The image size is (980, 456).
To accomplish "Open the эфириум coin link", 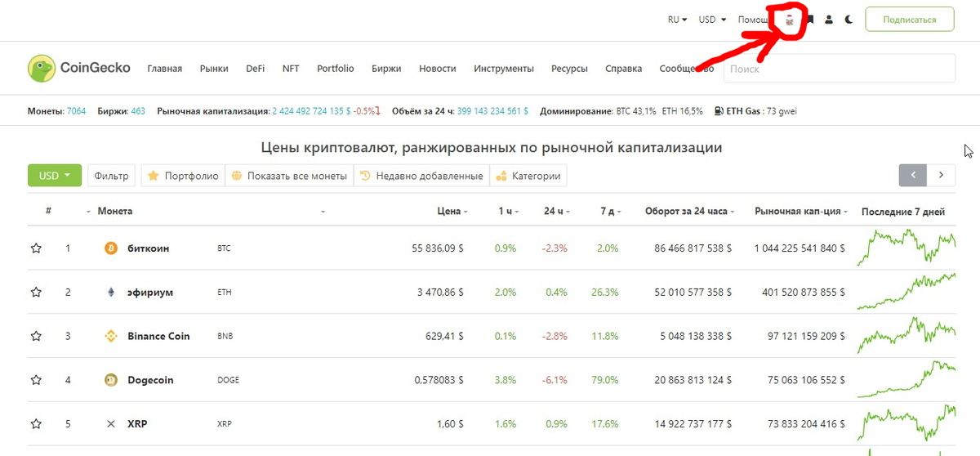I will [150, 292].
